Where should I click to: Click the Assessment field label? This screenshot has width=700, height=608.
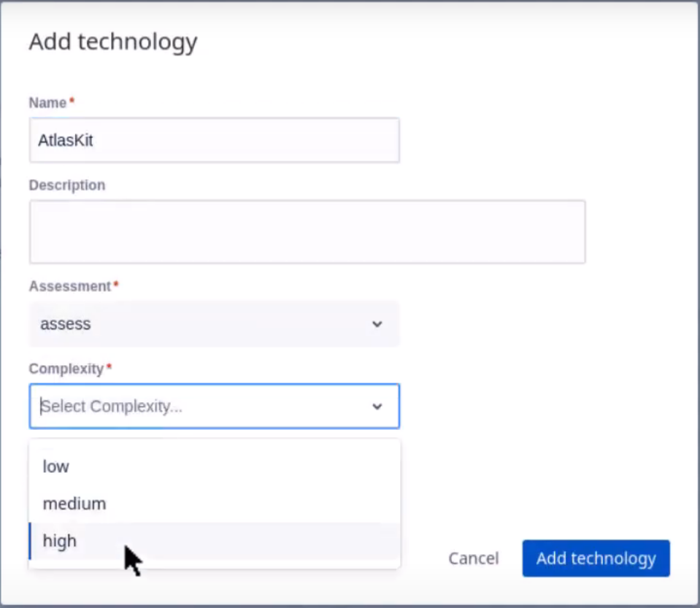[70, 286]
